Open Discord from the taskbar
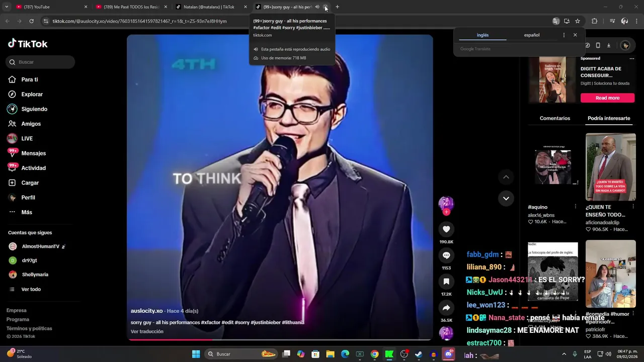The image size is (644, 362). tap(448, 354)
